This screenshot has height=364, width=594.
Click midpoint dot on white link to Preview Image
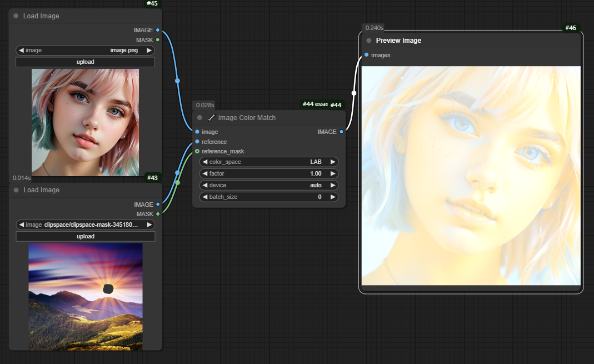pos(354,93)
